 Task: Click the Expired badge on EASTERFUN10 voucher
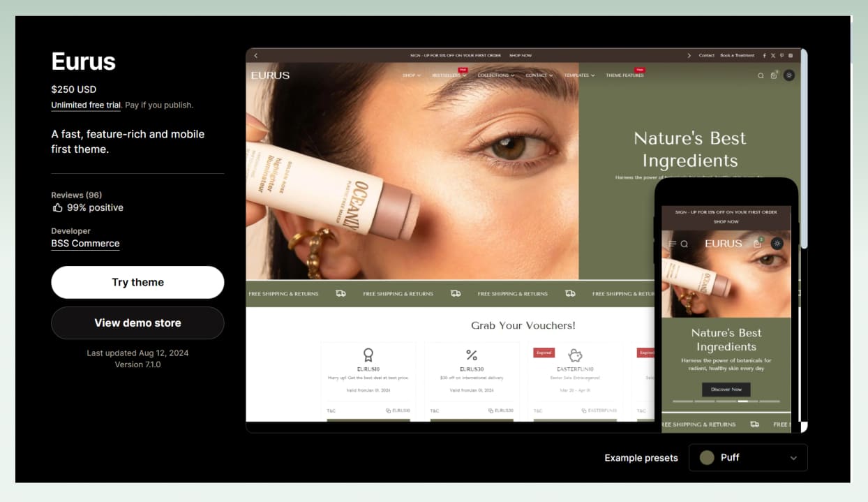544,353
